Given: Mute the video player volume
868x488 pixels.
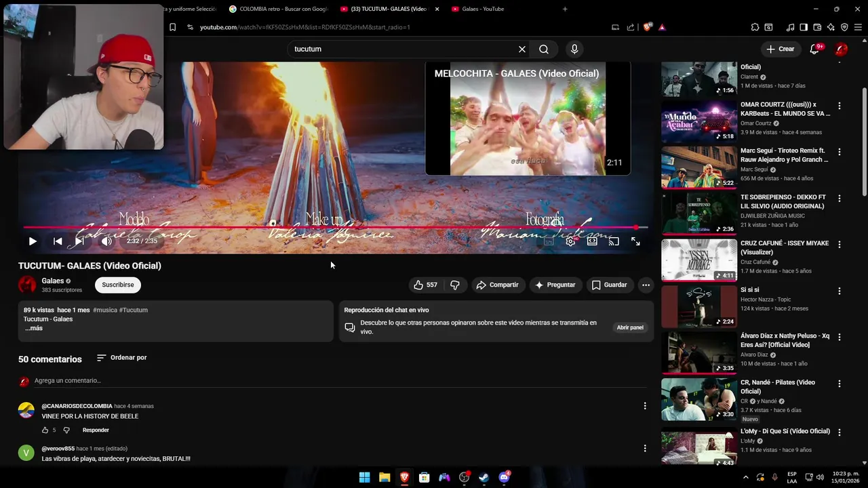Looking at the screenshot, I should point(106,241).
